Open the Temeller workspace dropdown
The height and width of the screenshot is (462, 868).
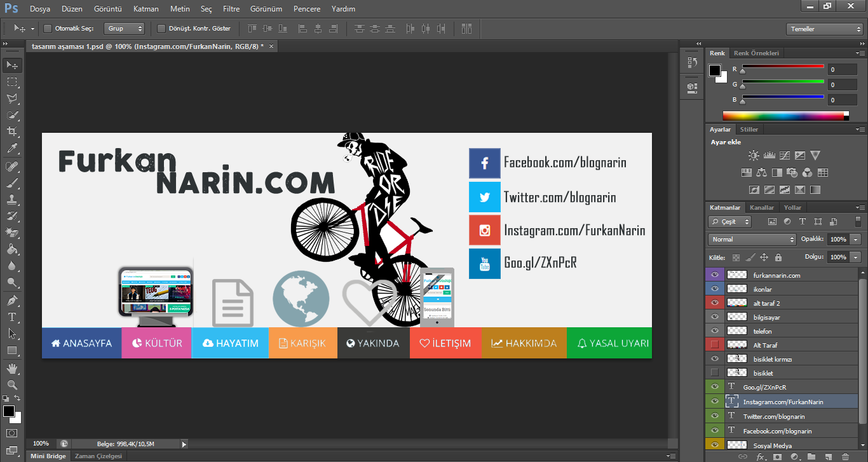[x=824, y=29]
